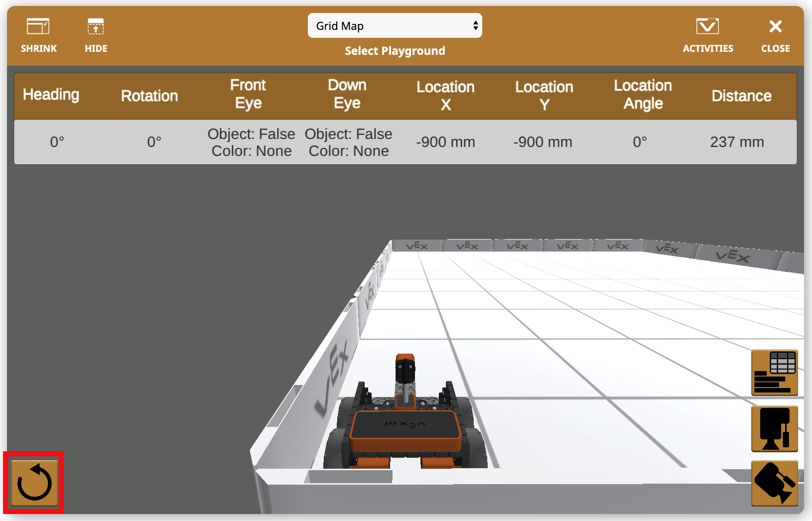Viewport: 812px width, 521px height.
Task: Switch to the fixed top-down camera view
Action: [x=775, y=428]
